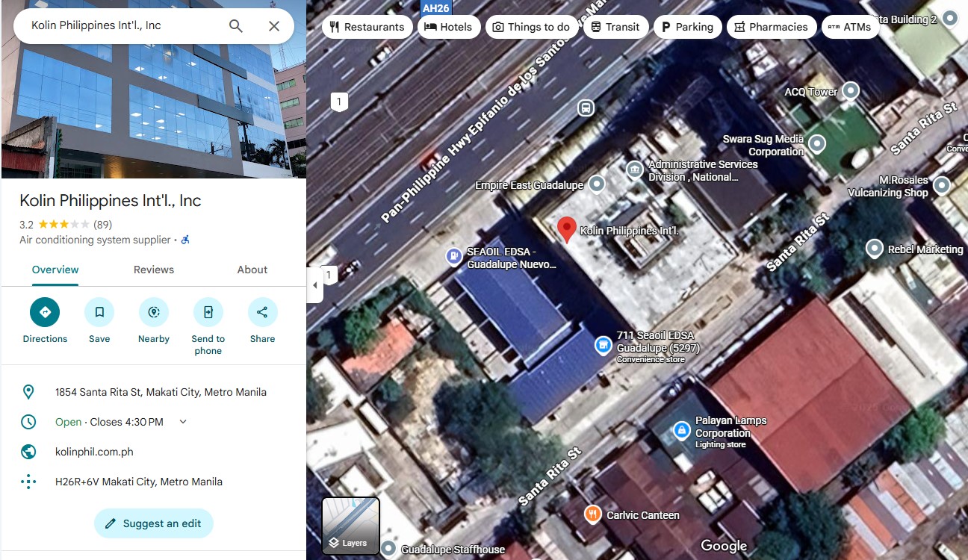Click the Carlvic Canteen restaurant marker
968x560 pixels.
(x=592, y=514)
